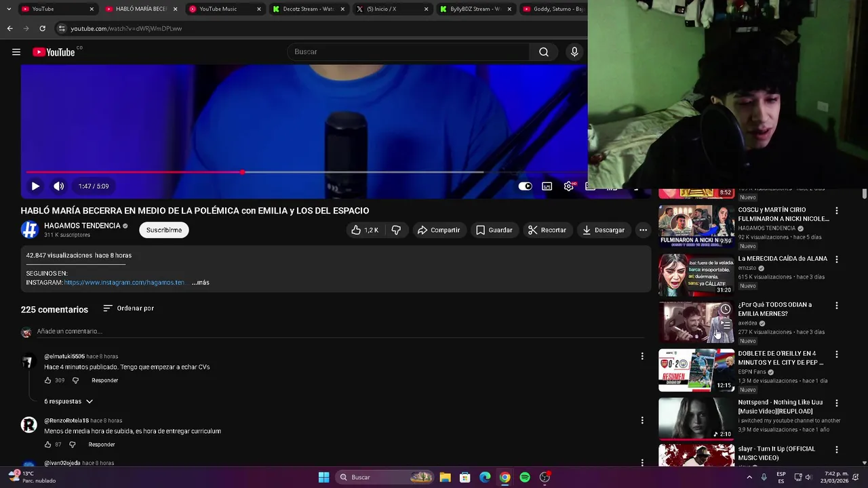Like the comment by @elmatuki5505

pos(48,380)
